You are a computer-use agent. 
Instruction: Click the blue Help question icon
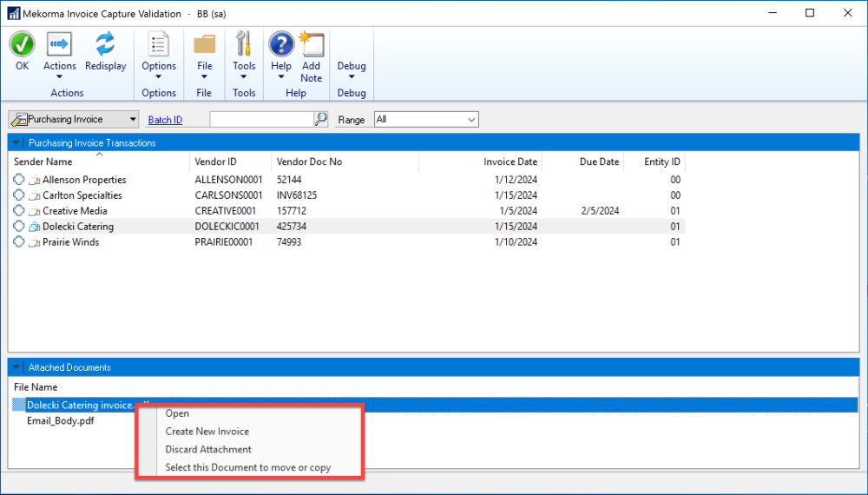(x=281, y=44)
